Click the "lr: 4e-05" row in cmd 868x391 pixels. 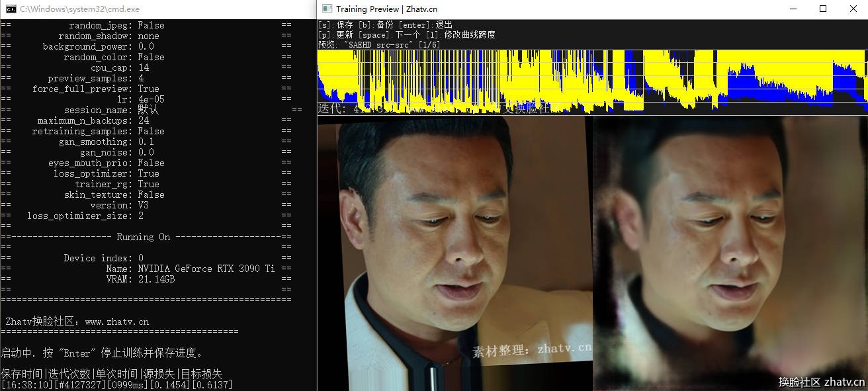[146, 99]
